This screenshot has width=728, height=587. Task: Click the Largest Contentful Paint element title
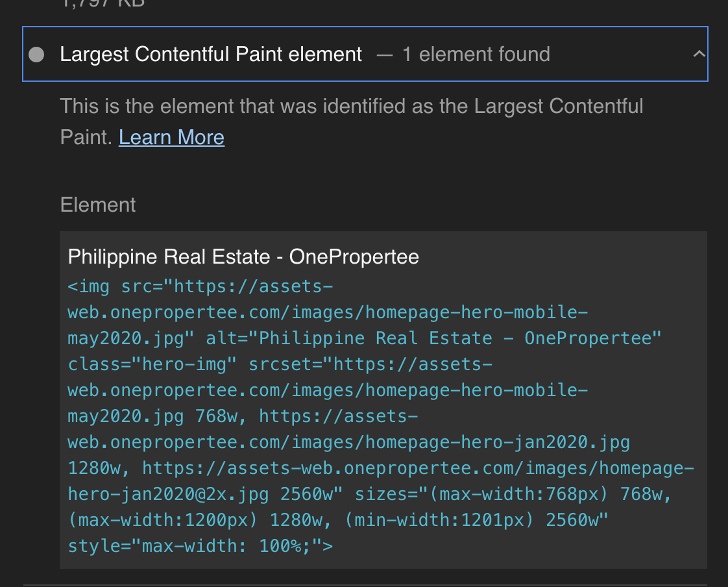[211, 55]
